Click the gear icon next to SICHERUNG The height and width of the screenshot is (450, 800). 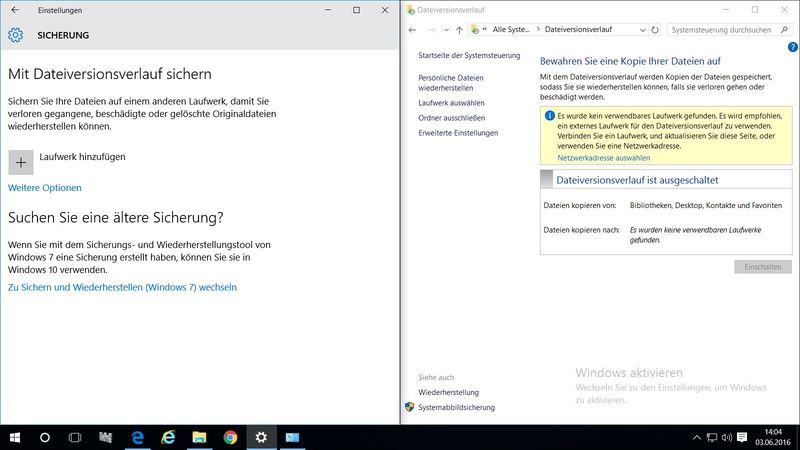[15, 35]
